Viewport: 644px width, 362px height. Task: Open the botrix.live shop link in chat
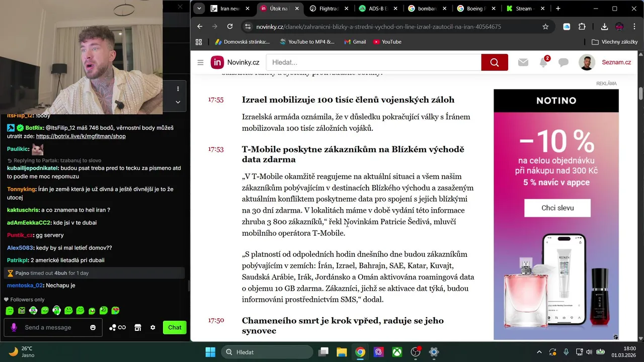coord(81,136)
